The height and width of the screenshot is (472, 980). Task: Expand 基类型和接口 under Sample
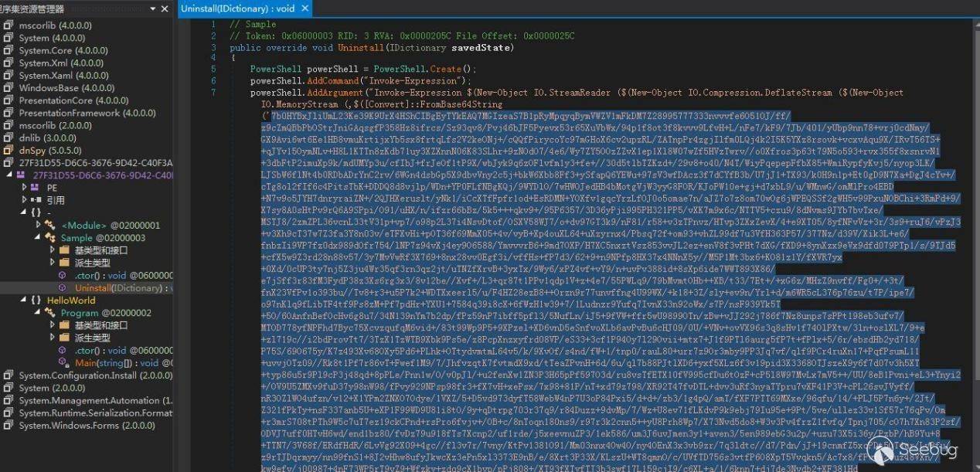[x=51, y=250]
